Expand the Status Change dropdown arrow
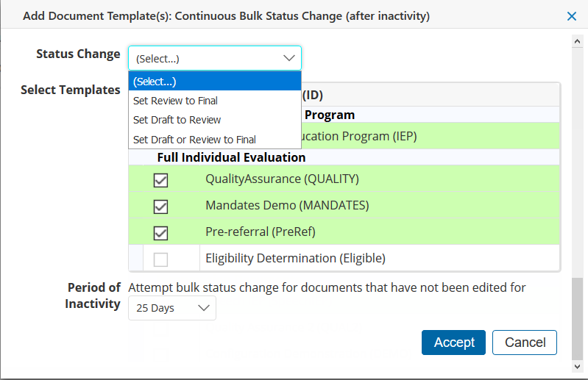588x380 pixels. (288, 58)
